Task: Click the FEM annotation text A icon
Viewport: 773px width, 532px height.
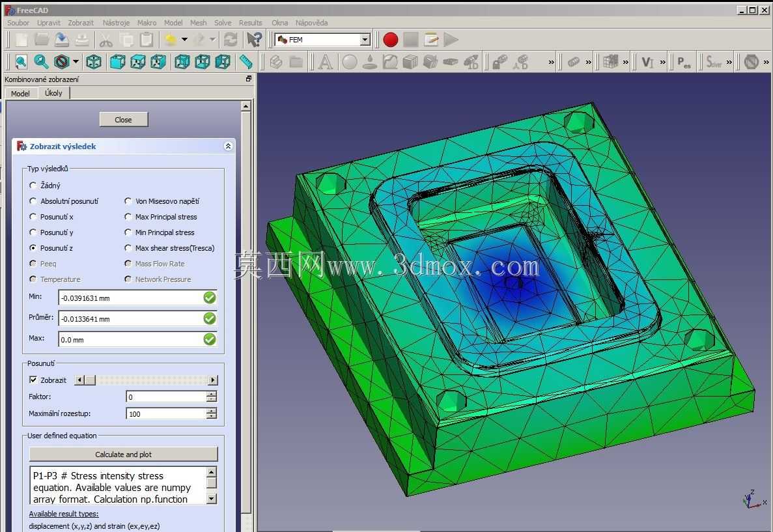Action: point(326,62)
